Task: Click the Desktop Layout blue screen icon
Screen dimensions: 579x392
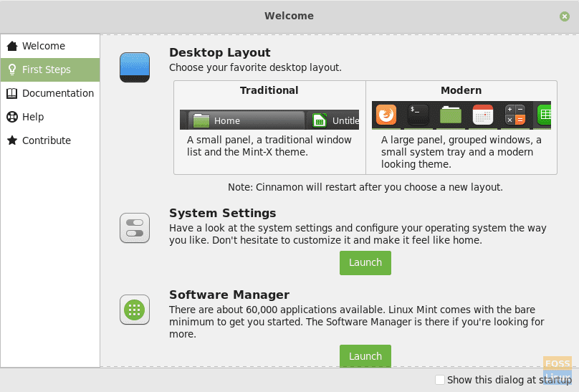Action: pos(135,67)
